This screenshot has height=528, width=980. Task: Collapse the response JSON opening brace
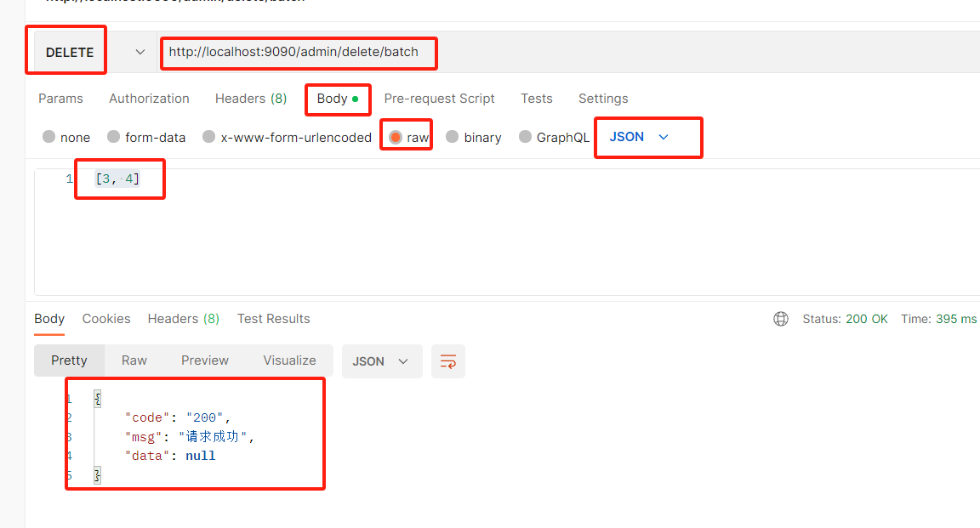click(98, 398)
